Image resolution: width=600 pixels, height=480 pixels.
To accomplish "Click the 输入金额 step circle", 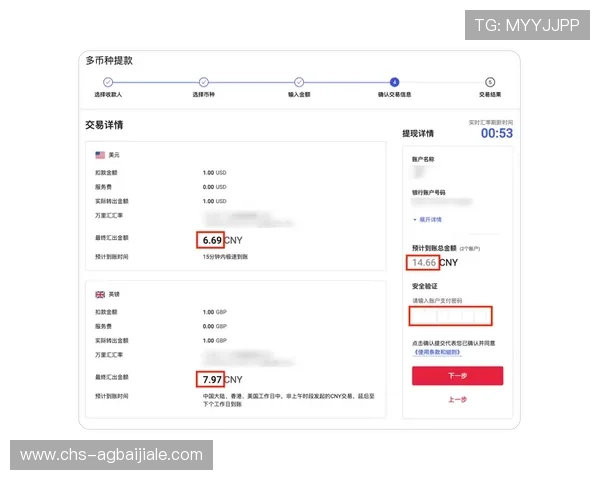I will point(299,82).
